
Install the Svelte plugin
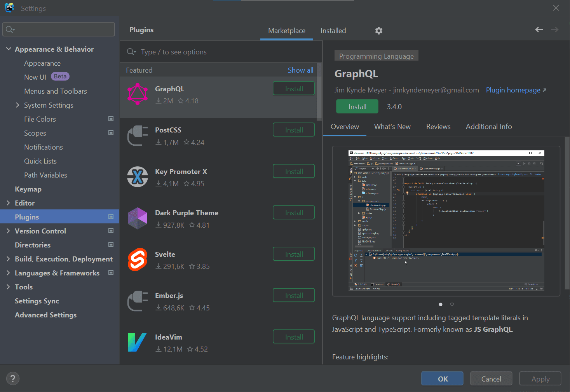[x=294, y=254]
